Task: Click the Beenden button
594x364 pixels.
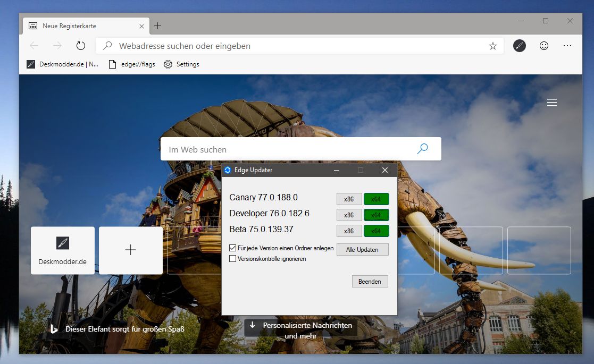Action: click(x=370, y=282)
